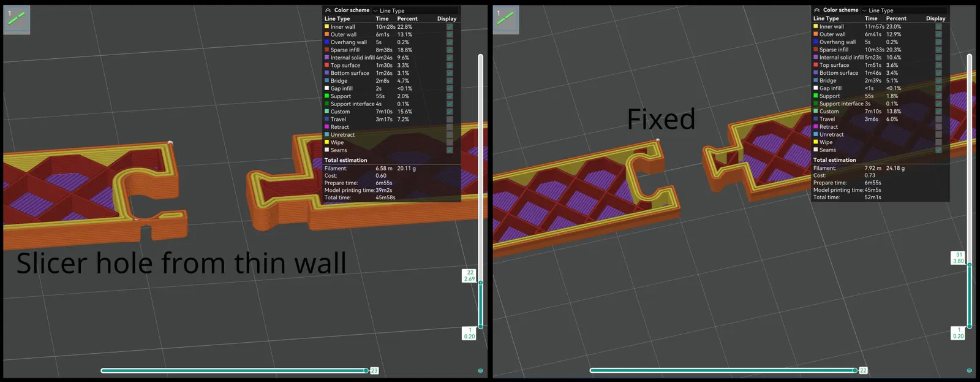This screenshot has width=980, height=382.
Task: Click Unretract label in left legend
Action: [x=342, y=135]
